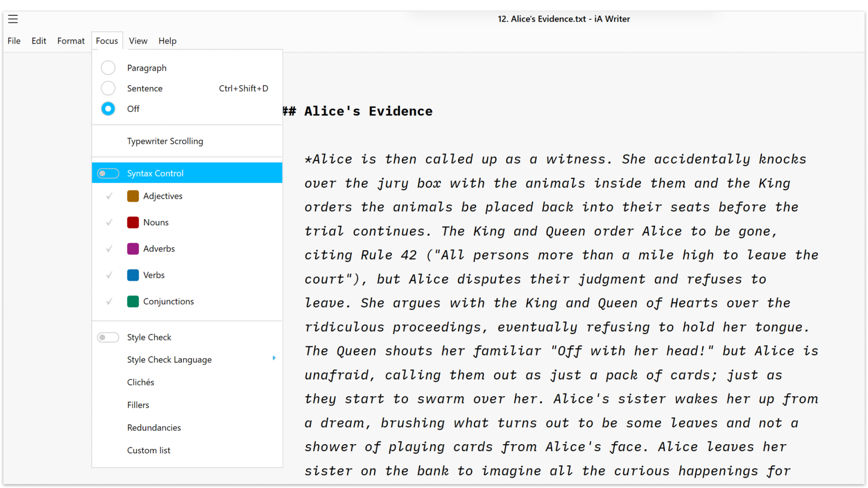
Task: Open the View menu
Action: point(138,41)
